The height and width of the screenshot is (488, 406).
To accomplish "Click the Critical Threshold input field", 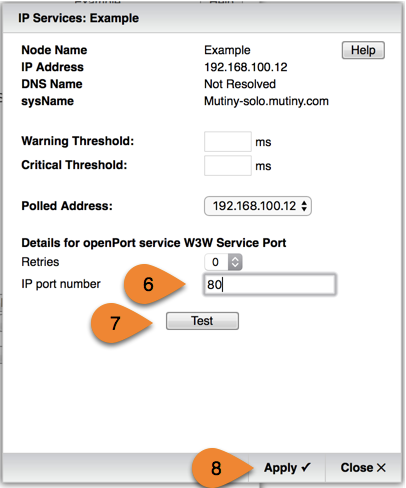I will (228, 165).
